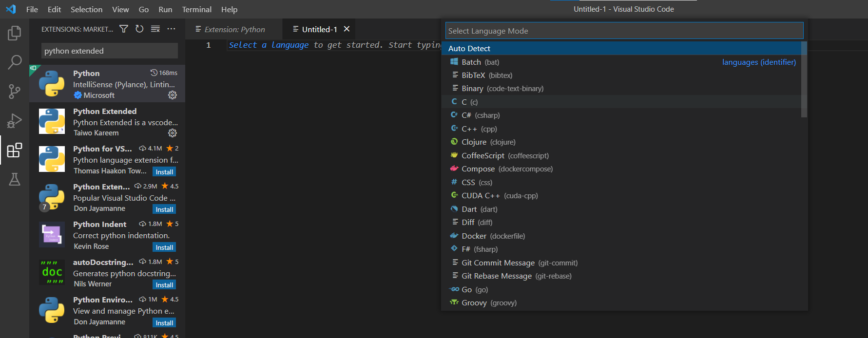Open the Search view in activity bar
The image size is (868, 338).
[15, 62]
